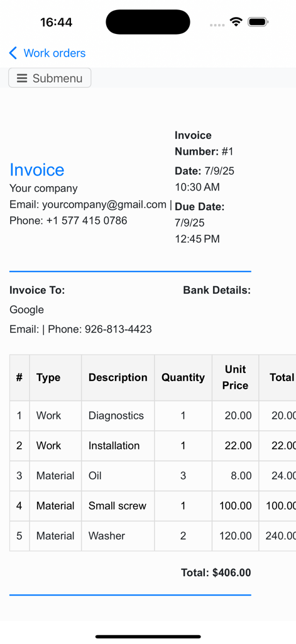This screenshot has width=296, height=644.
Task: Select the Diagnostics description cell
Action: point(116,416)
